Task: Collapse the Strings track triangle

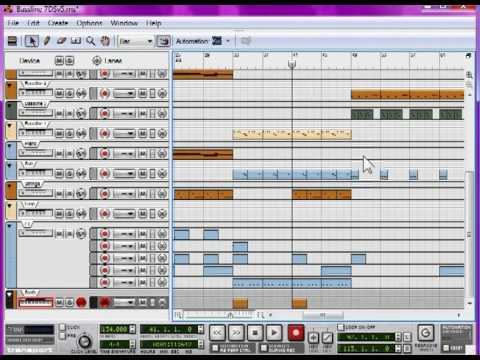Action: [x=10, y=186]
